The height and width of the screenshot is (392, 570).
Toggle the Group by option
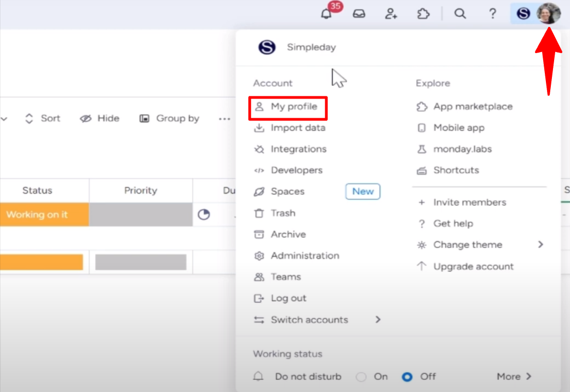[169, 118]
